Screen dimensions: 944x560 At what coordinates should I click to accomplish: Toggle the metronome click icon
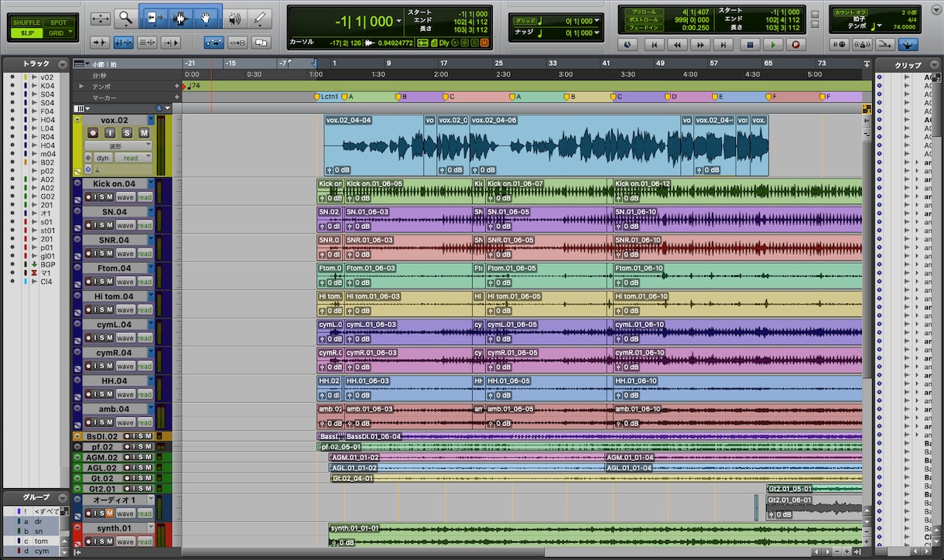[x=863, y=45]
